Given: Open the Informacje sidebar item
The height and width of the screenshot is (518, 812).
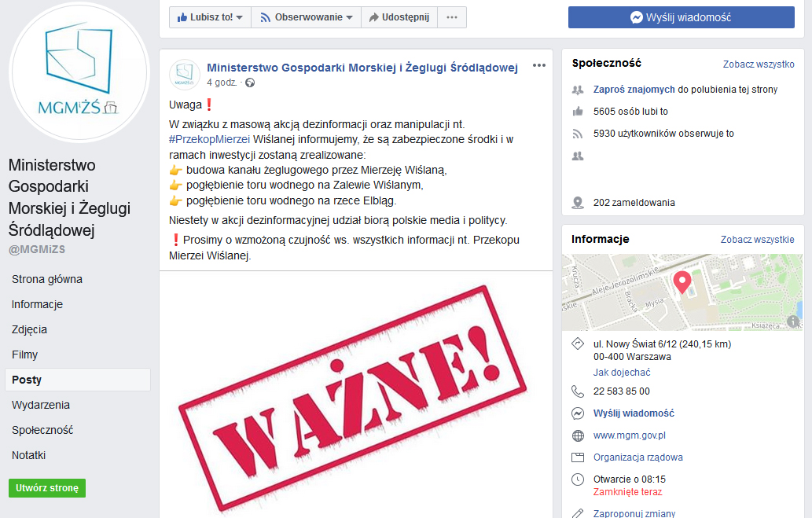Looking at the screenshot, I should pos(37,304).
